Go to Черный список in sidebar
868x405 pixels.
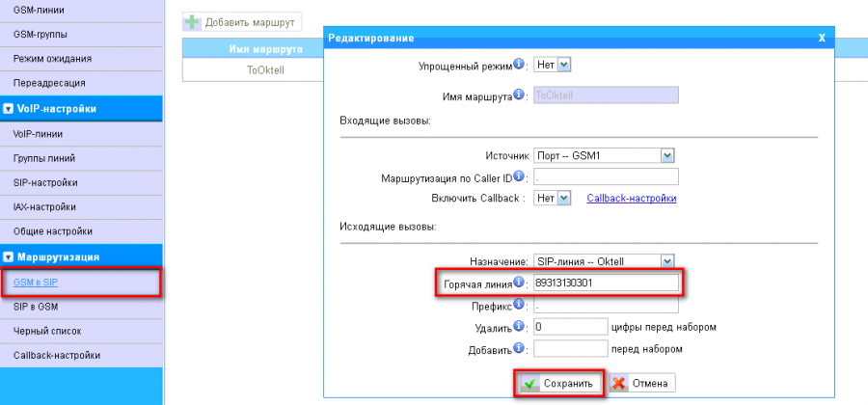tap(47, 331)
